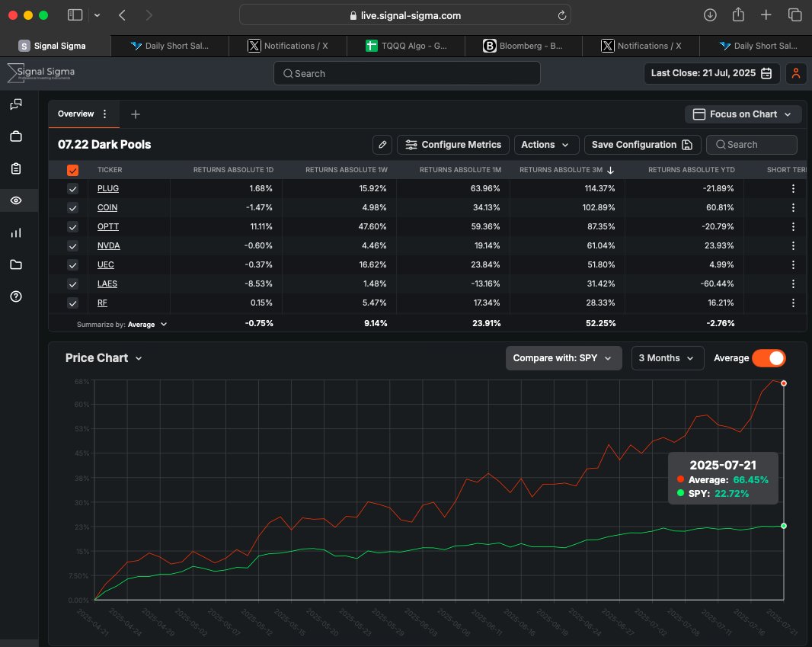Uncheck the NVDA row checkbox

(72, 246)
